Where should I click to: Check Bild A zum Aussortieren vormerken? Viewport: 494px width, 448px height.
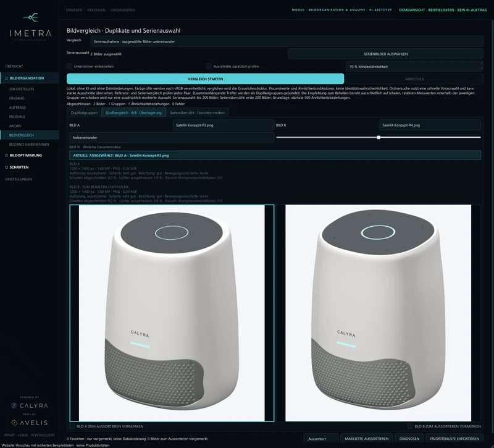click(x=72, y=426)
